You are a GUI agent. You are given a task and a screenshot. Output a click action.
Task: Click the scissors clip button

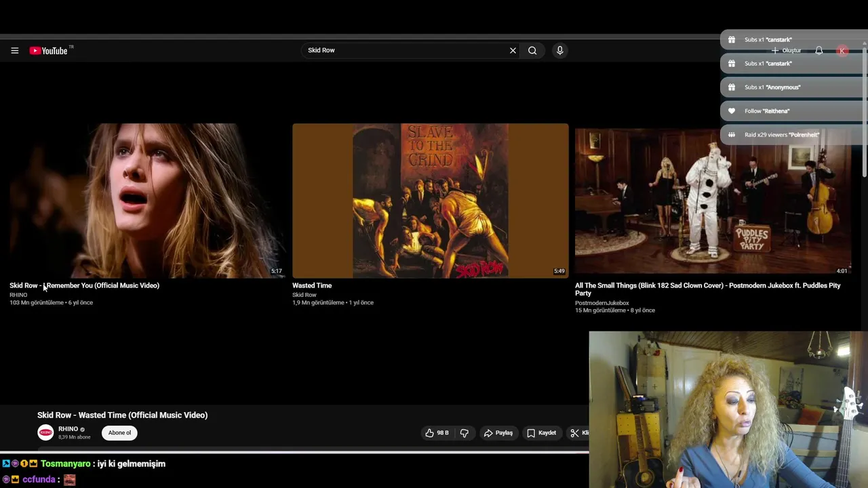(x=578, y=432)
